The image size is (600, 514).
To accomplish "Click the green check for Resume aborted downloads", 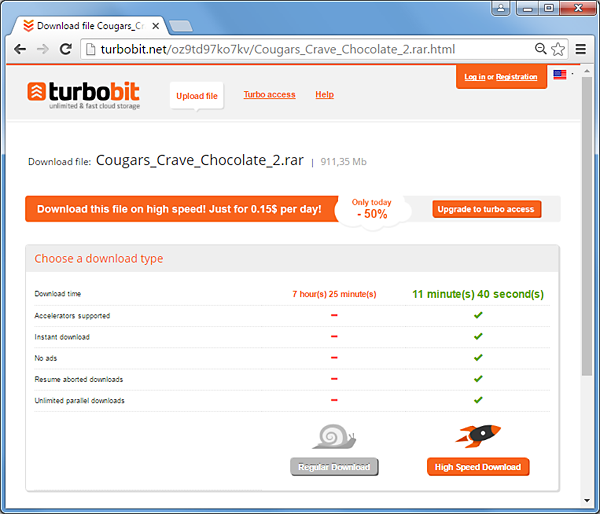I will (478, 379).
